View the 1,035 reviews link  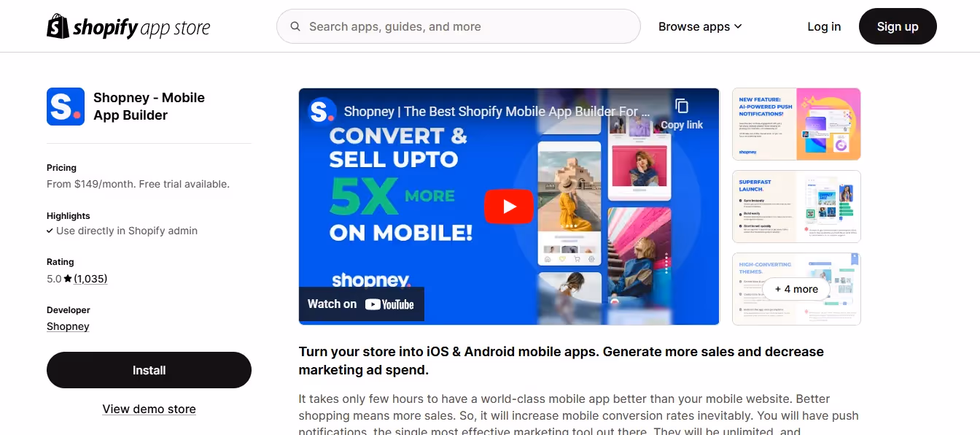90,279
